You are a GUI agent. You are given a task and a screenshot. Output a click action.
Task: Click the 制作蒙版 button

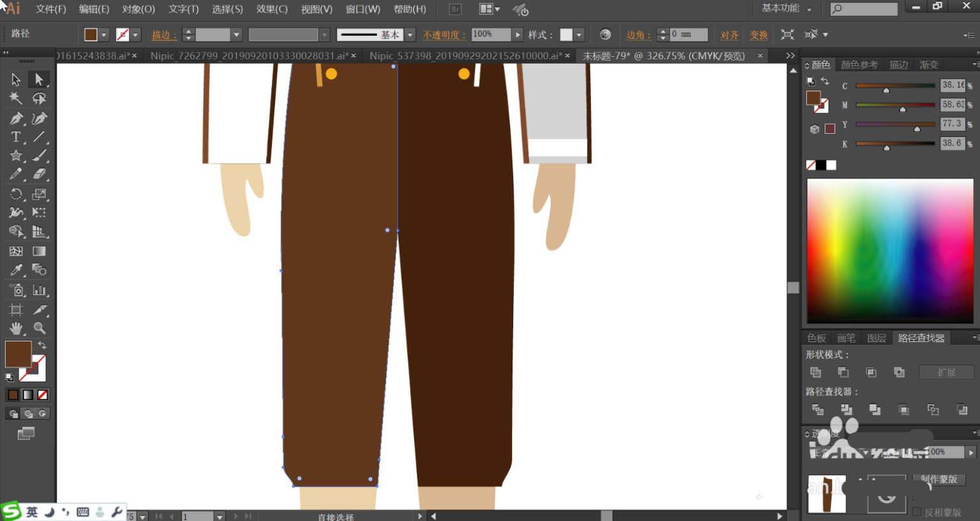tap(939, 479)
